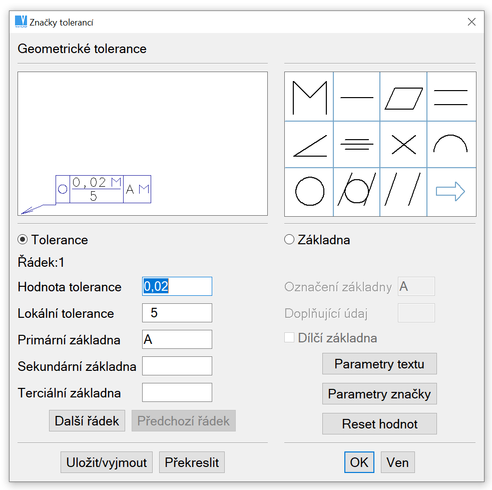Open Parametry textu settings
Viewport: 492px width, 490px height.
click(379, 364)
